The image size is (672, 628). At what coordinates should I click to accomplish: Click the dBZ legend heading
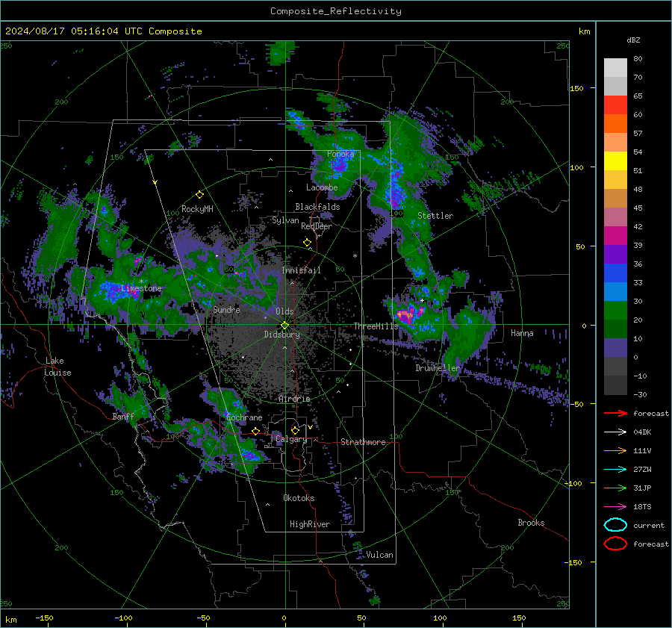click(x=633, y=40)
